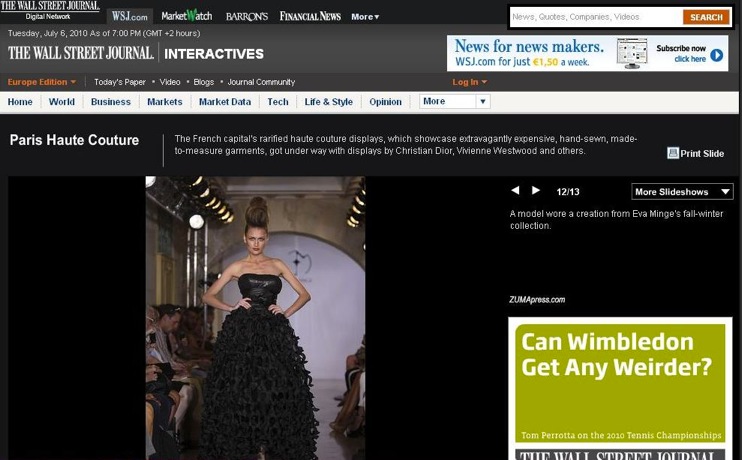Click the Paris Haute Couture title
This screenshot has width=742, height=460.
74,140
